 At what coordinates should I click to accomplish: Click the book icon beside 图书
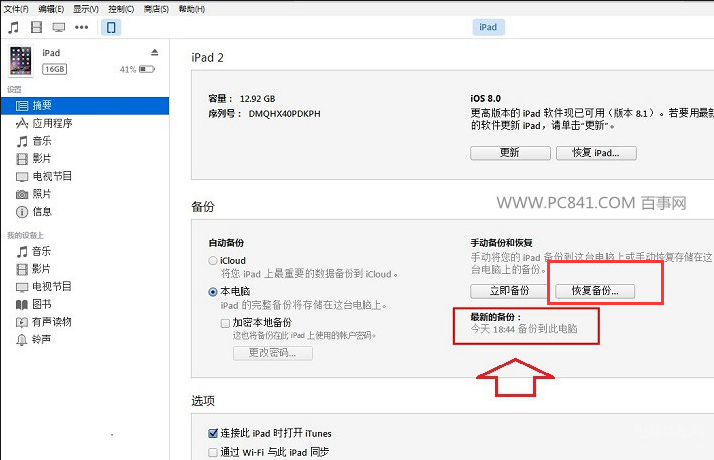pyautogui.click(x=22, y=305)
